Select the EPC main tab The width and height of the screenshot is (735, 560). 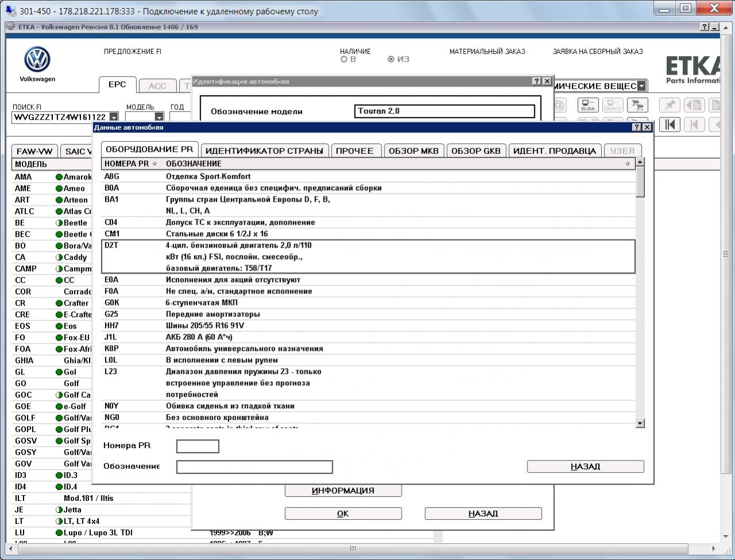click(117, 84)
